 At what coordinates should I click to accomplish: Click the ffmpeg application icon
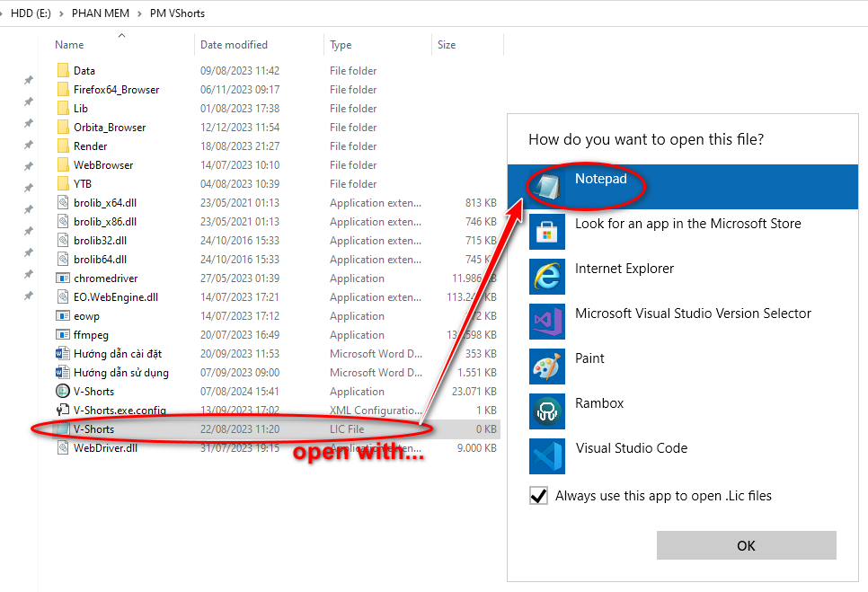[63, 334]
